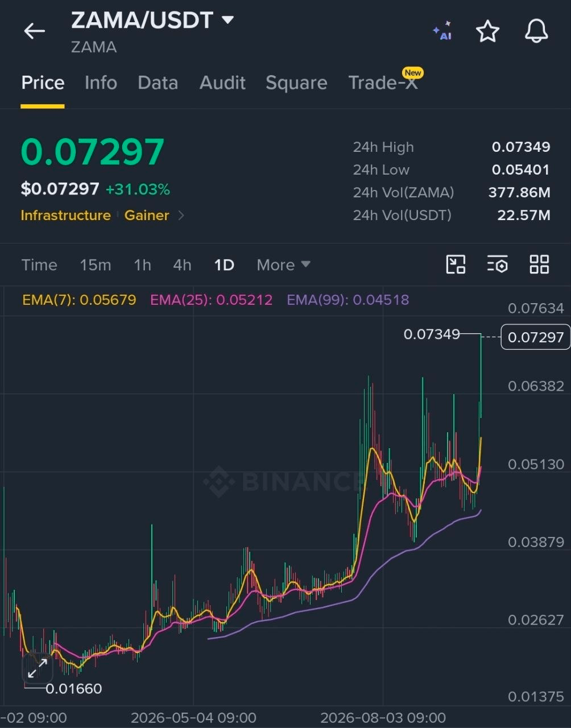Click the 0.07634 price axis label
571x728 pixels.
click(x=536, y=308)
